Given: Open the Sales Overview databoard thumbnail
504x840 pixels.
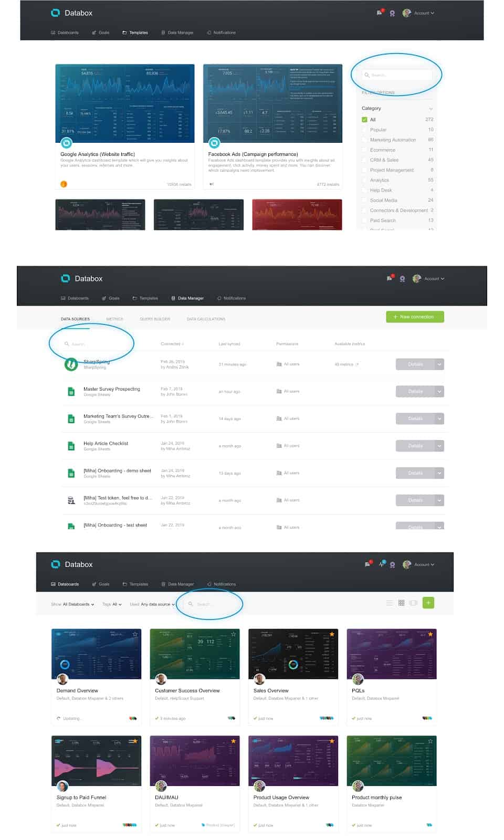Looking at the screenshot, I should click(x=293, y=654).
